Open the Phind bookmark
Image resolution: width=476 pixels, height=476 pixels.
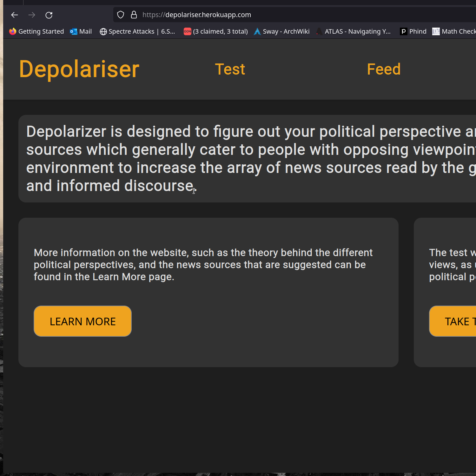coord(413,31)
